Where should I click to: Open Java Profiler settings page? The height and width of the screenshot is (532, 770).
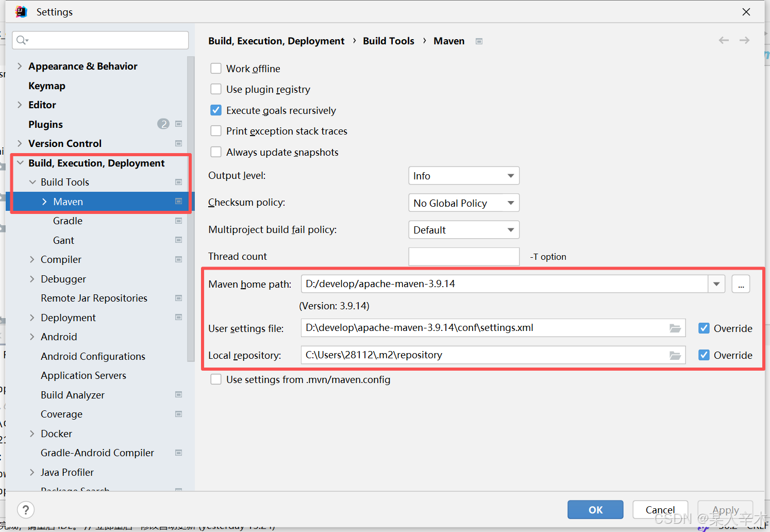(67, 472)
